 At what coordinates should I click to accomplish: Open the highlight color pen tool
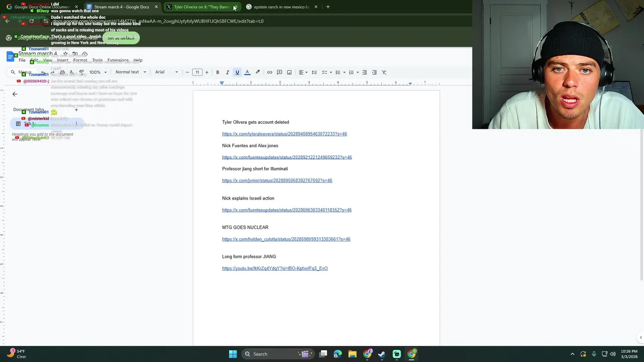pos(258,72)
